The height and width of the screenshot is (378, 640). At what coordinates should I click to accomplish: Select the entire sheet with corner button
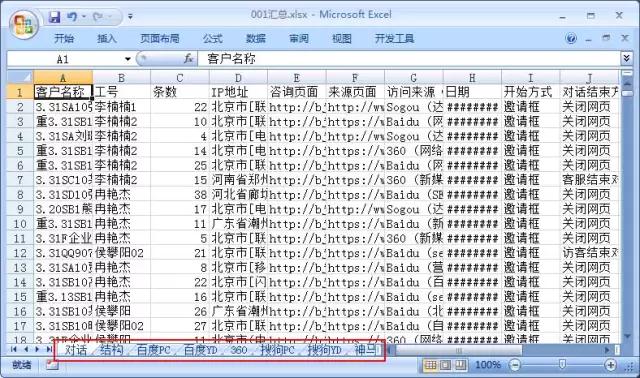[20, 77]
